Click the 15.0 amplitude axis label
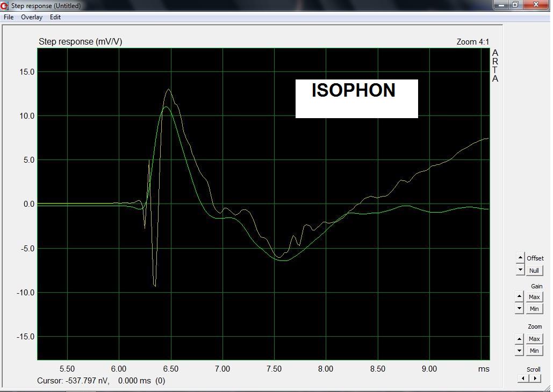Image resolution: width=553 pixels, height=392 pixels. coord(27,72)
